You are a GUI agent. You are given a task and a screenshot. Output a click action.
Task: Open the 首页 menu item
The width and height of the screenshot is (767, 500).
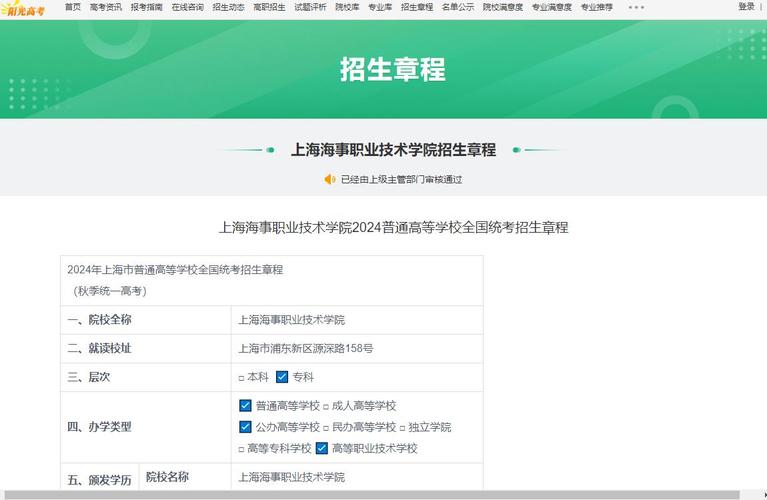click(73, 7)
